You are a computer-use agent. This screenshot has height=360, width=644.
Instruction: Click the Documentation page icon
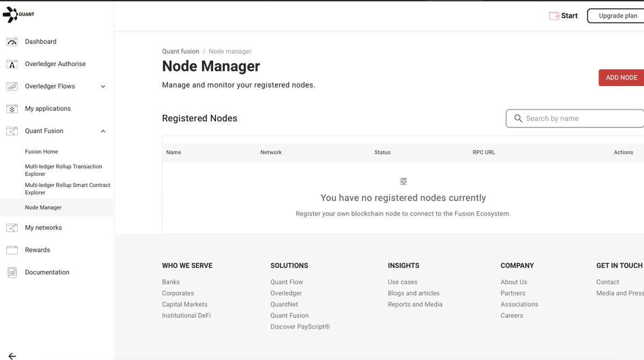point(12,272)
